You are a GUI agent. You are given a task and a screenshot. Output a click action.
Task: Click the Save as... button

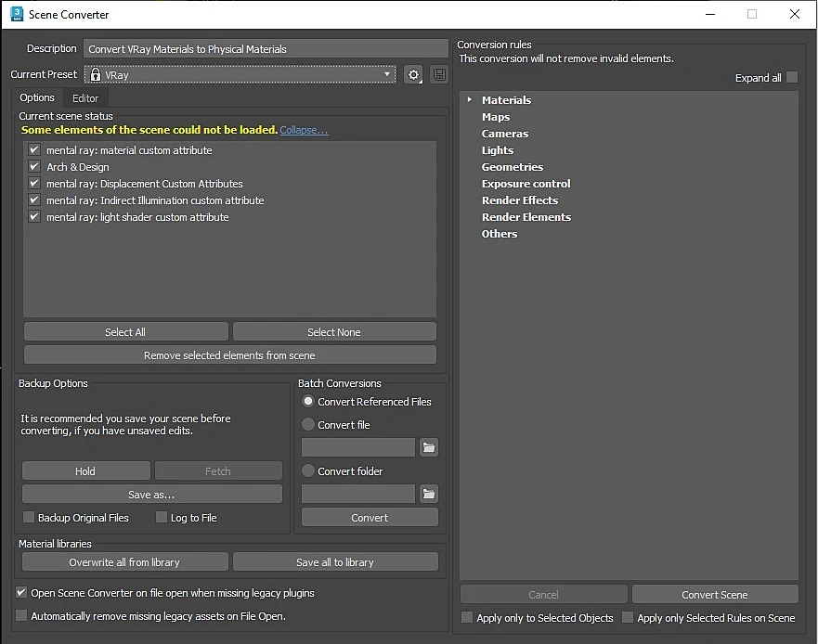click(x=152, y=495)
